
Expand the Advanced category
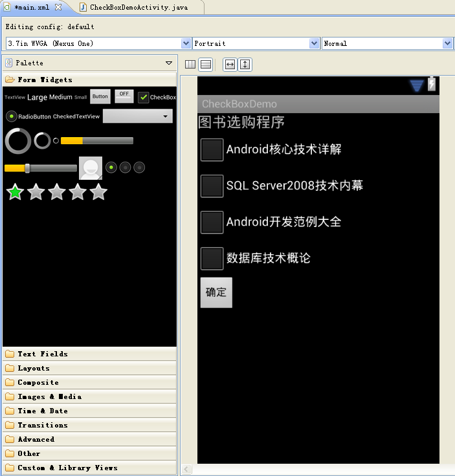89,439
